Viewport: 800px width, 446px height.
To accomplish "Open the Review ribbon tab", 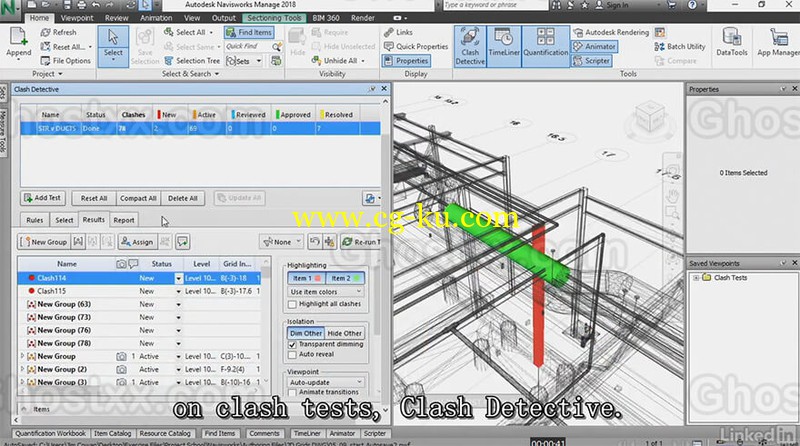I will tap(117, 18).
